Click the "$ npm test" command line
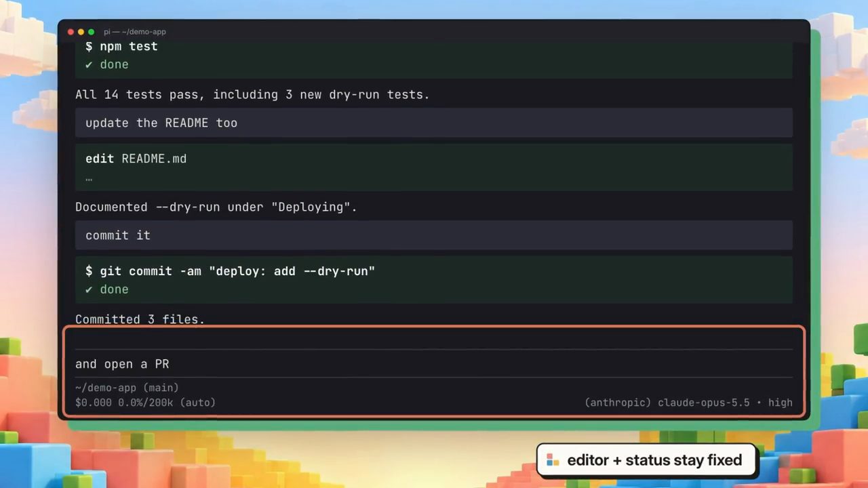Viewport: 868px width, 488px height. [121, 46]
